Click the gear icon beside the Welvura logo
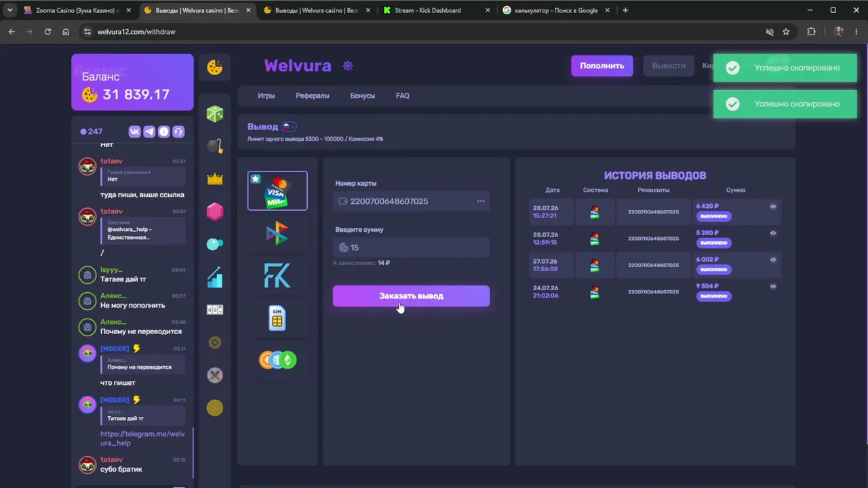The image size is (868, 488). (x=348, y=66)
